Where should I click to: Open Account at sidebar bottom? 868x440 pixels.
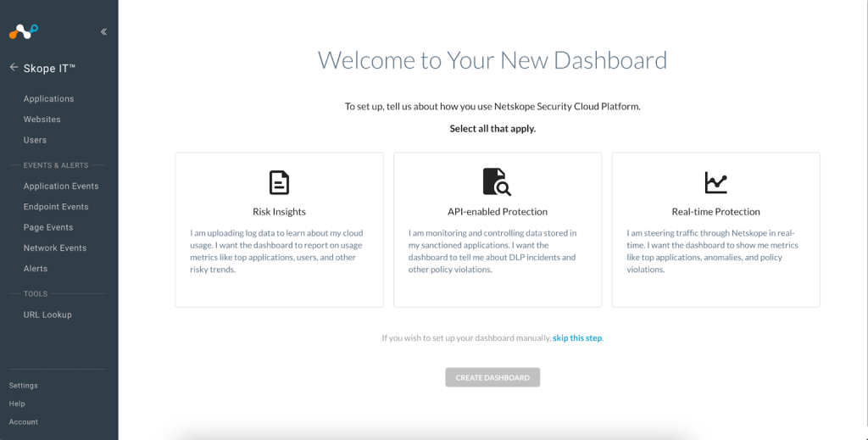point(23,421)
